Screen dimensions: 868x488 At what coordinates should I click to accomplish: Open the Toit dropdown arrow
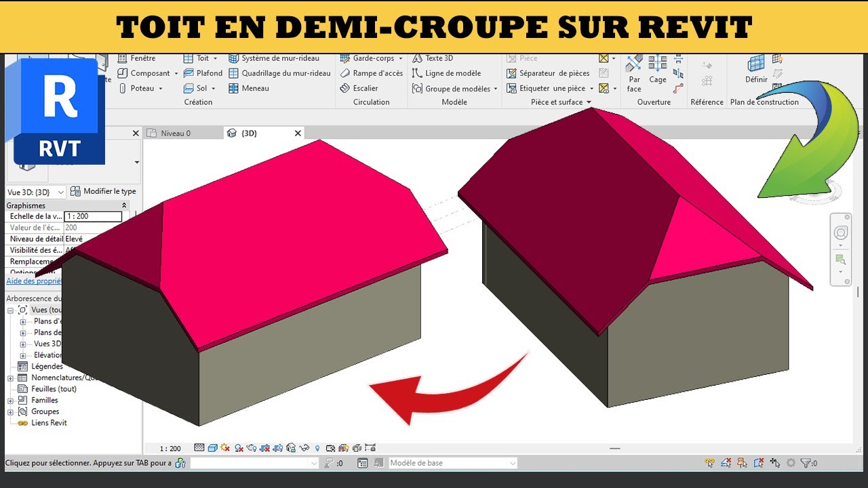pyautogui.click(x=216, y=58)
